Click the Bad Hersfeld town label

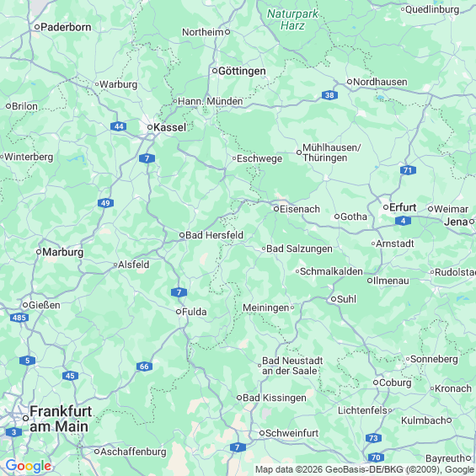[214, 235]
